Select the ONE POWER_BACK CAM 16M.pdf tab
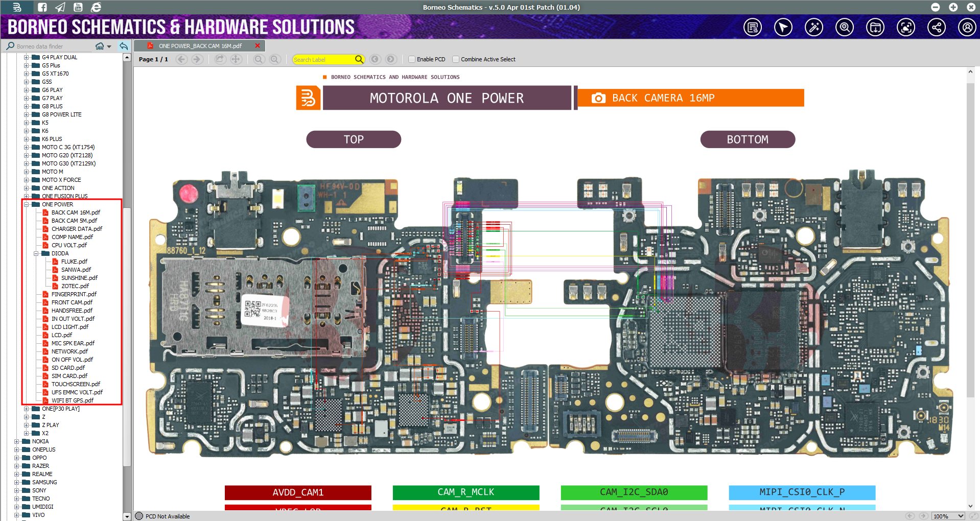This screenshot has height=521, width=980. pos(200,46)
